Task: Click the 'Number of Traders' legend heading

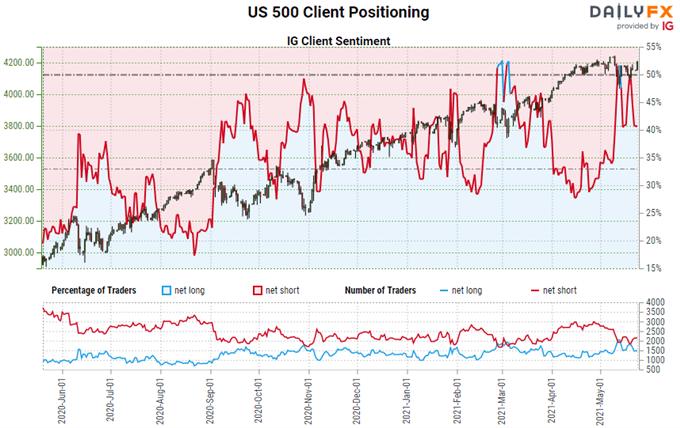Action: pyautogui.click(x=380, y=291)
